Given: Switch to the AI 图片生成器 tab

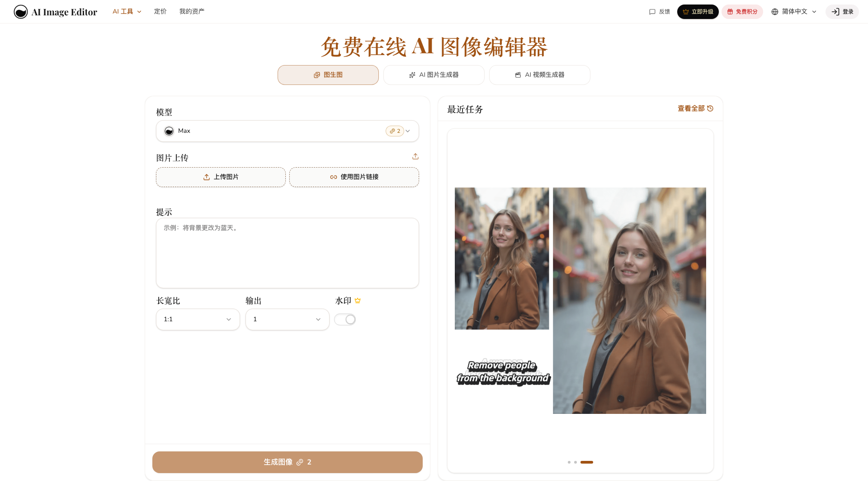Looking at the screenshot, I should point(434,75).
